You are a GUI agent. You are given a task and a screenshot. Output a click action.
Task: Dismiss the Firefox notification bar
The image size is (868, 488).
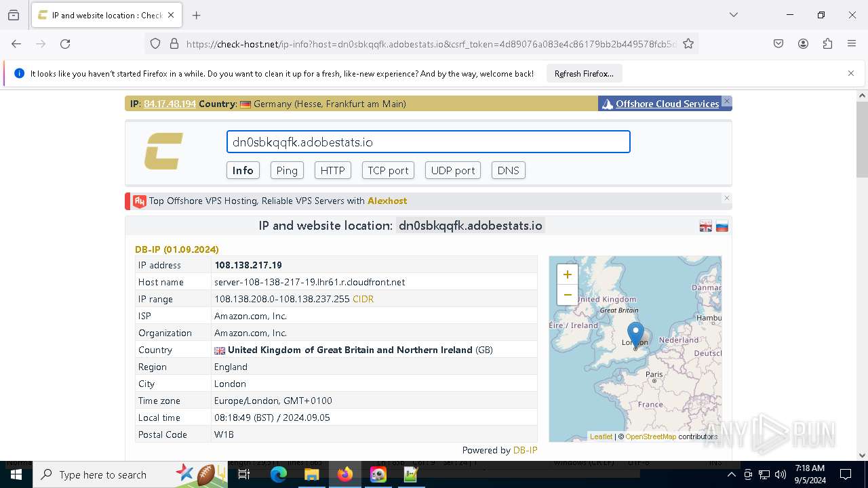tap(851, 73)
